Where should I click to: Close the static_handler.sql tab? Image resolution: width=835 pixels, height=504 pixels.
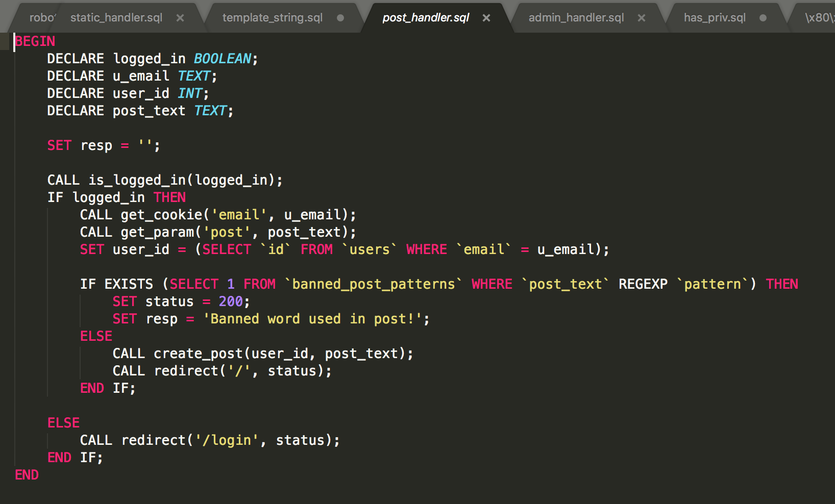[x=180, y=18]
